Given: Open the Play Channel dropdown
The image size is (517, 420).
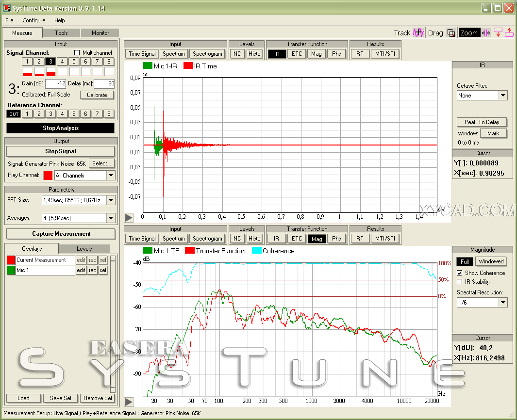Looking at the screenshot, I should point(111,176).
